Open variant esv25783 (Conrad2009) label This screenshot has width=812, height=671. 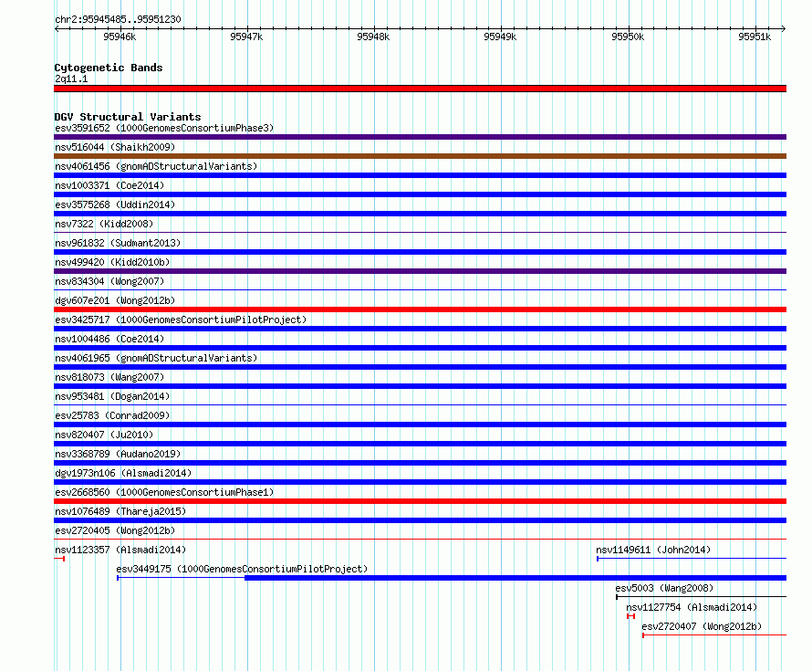pyautogui.click(x=112, y=415)
